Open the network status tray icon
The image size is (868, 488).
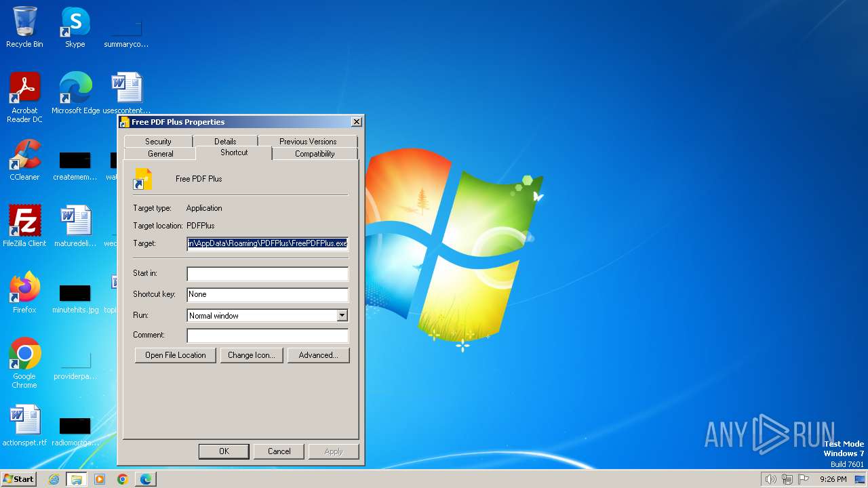tap(787, 479)
